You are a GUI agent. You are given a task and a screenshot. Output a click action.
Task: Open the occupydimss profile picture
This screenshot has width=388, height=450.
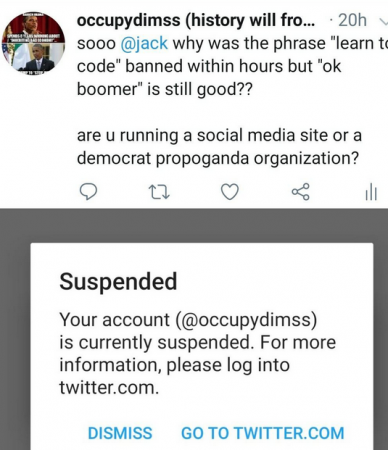click(33, 43)
